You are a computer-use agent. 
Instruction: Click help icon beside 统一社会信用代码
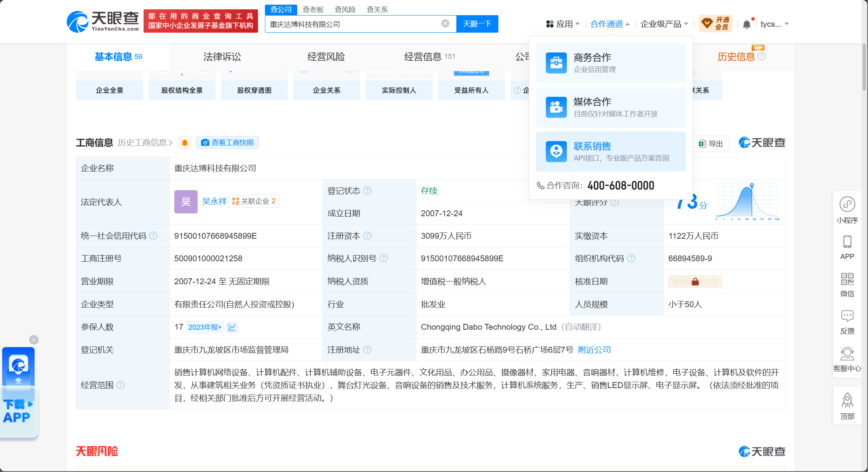tap(153, 236)
